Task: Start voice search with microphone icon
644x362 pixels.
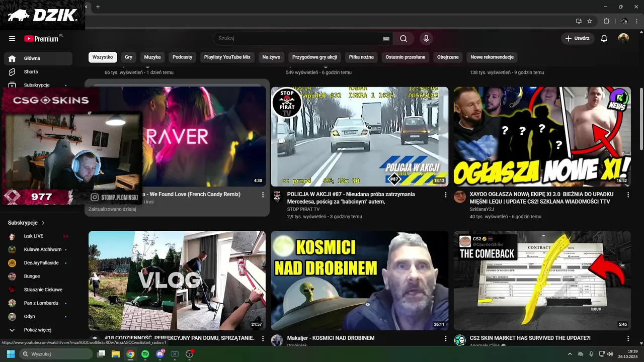Action: point(426,39)
